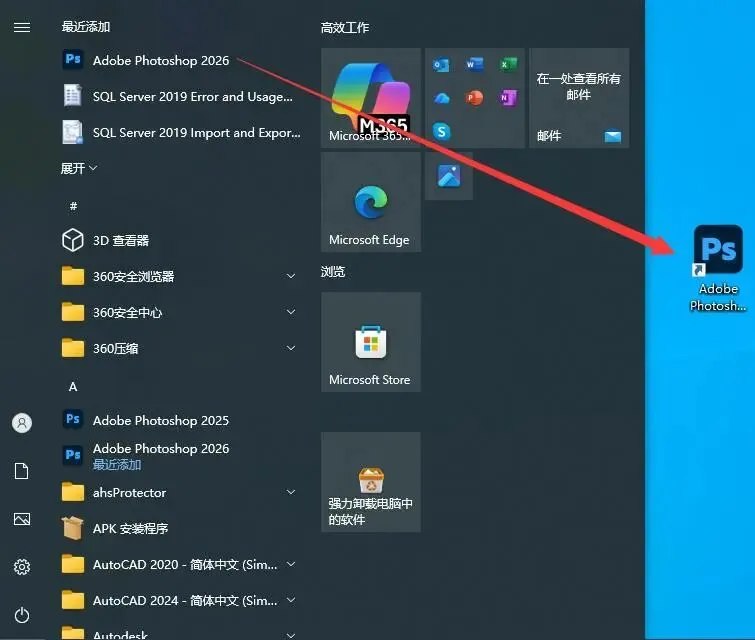755x640 pixels.
Task: Launch Adobe Photoshop 2025 from app list
Action: pos(146,420)
